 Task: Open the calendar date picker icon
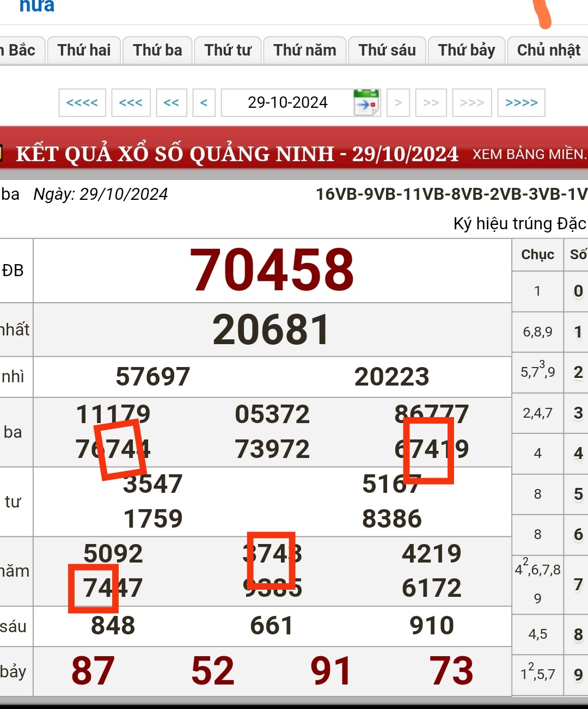(x=366, y=102)
